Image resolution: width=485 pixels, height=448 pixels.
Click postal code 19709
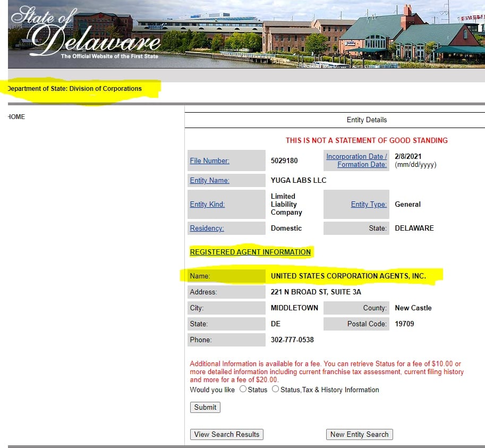point(404,324)
